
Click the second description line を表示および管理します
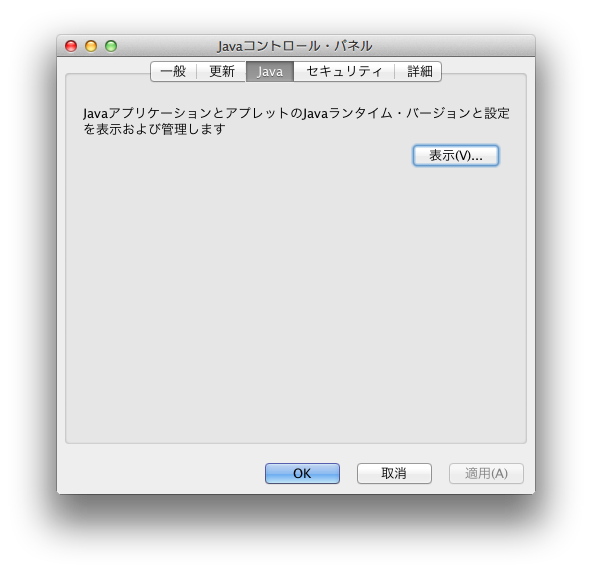click(x=154, y=129)
